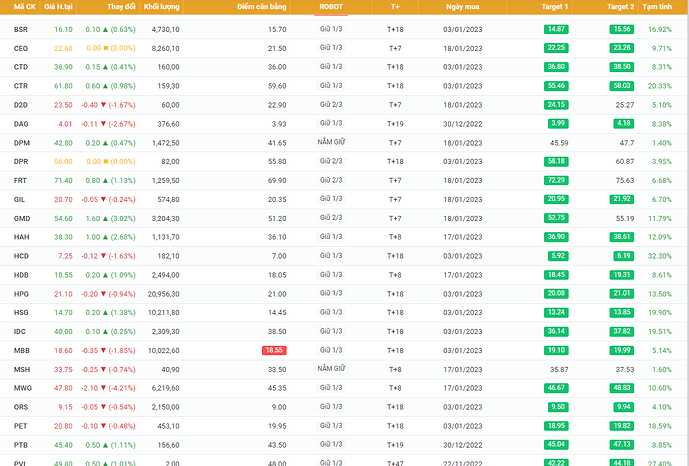Click the green 46.67 Target 1 badge for MWG
Screen dimensions: 689x466
557,387
